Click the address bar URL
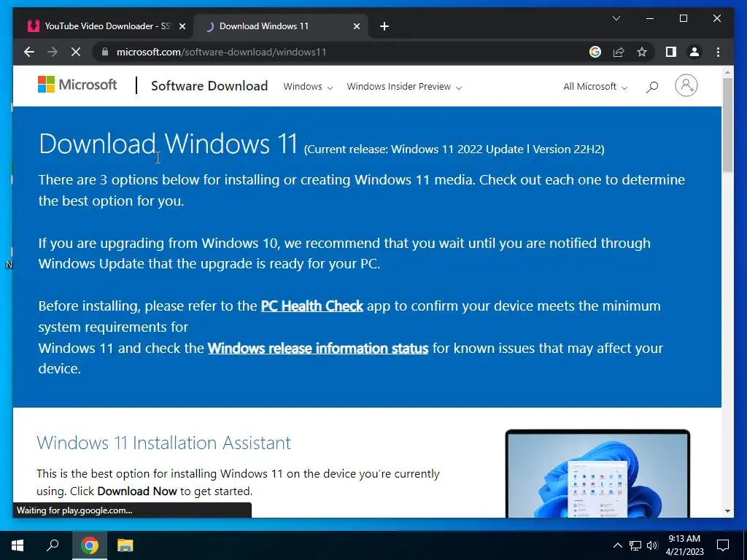Screen dimensions: 747x560 coord(222,52)
